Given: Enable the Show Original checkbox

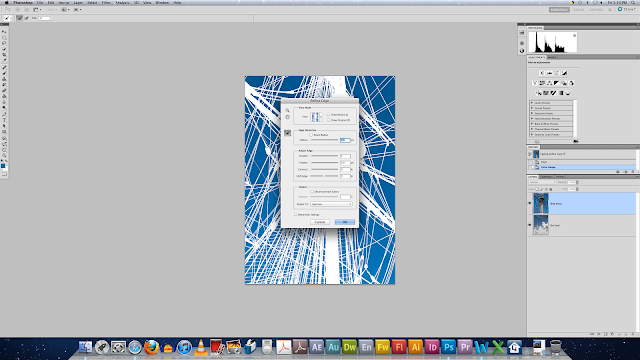Looking at the screenshot, I should pyautogui.click(x=329, y=120).
